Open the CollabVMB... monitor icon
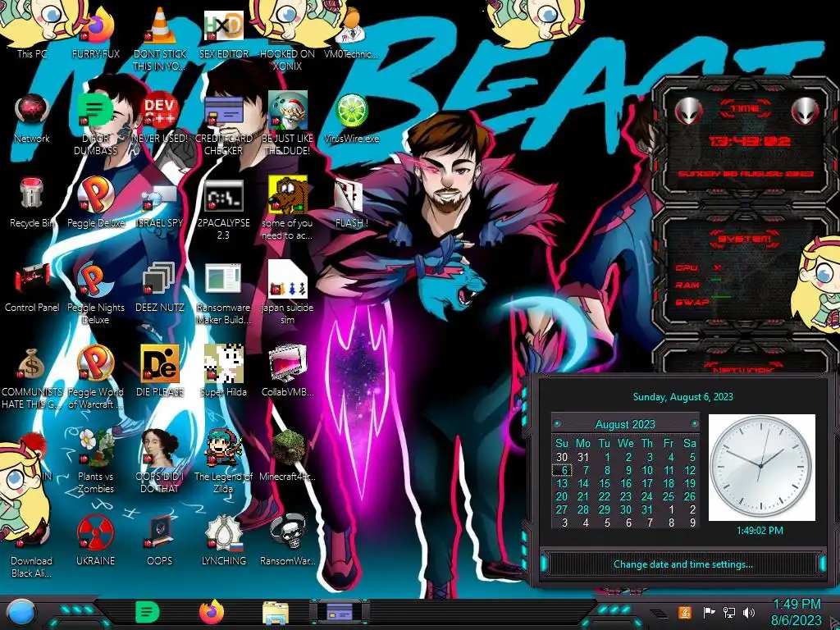The height and width of the screenshot is (630, 840). point(288,372)
